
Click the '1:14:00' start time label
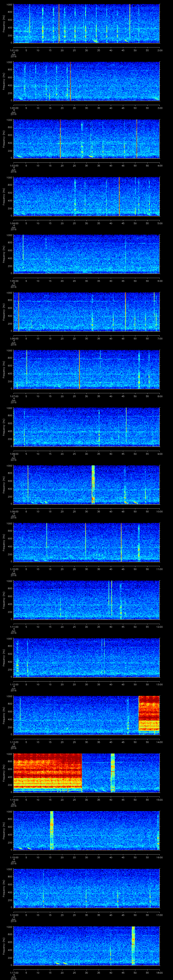(x=14, y=800)
